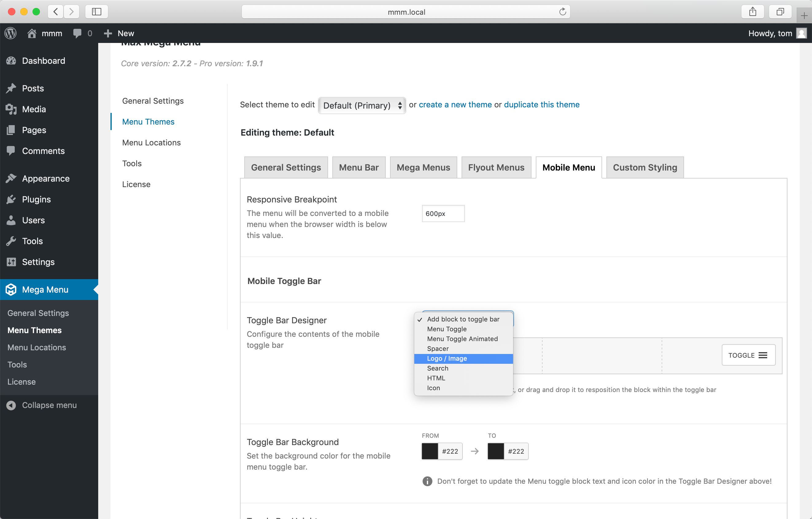Open License in the plugin navigation
Screen dimensions: 812x519
(136, 184)
